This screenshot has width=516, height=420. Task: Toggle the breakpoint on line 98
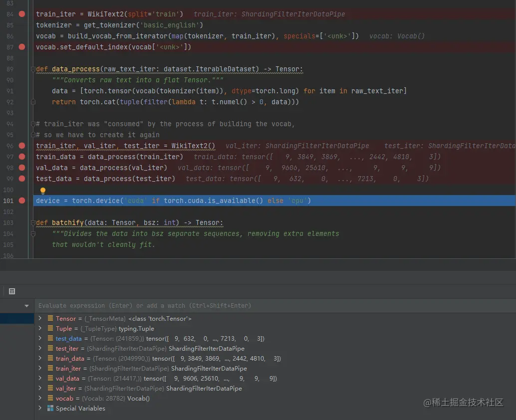22,168
